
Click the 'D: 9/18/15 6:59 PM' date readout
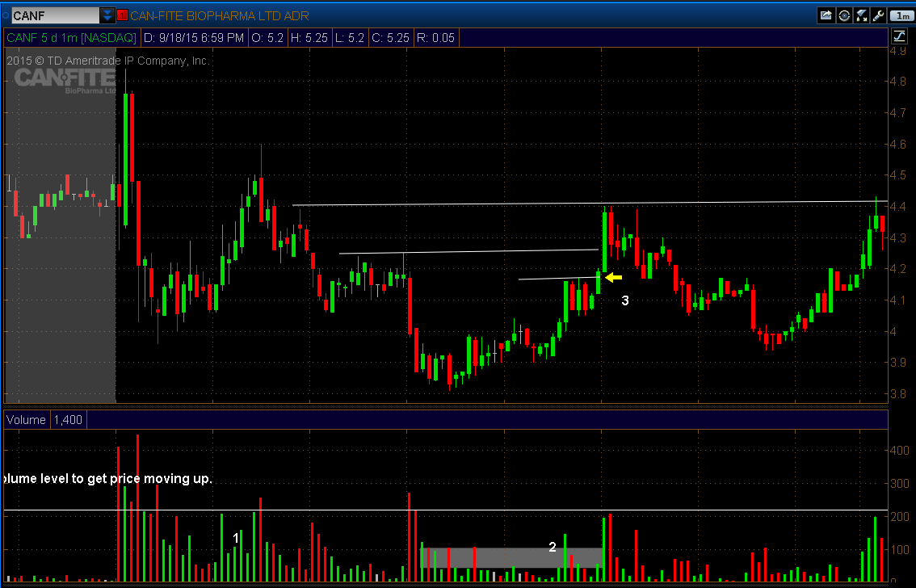[193, 38]
